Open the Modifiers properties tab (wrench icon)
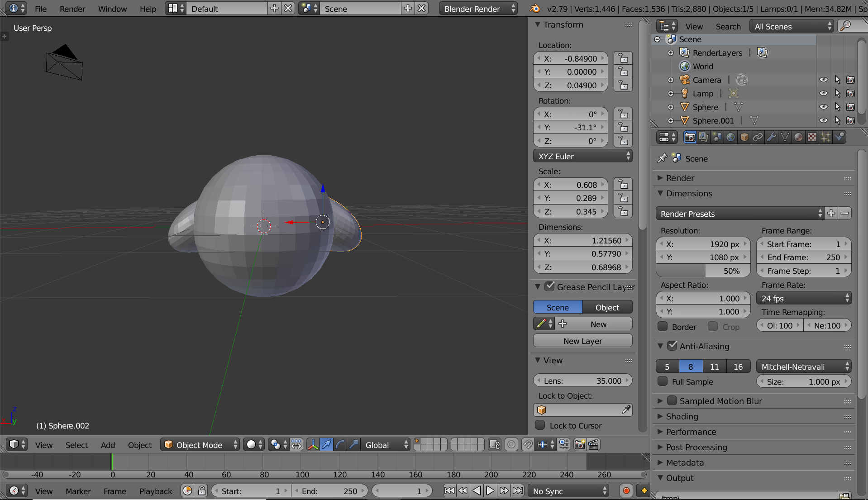 point(771,137)
